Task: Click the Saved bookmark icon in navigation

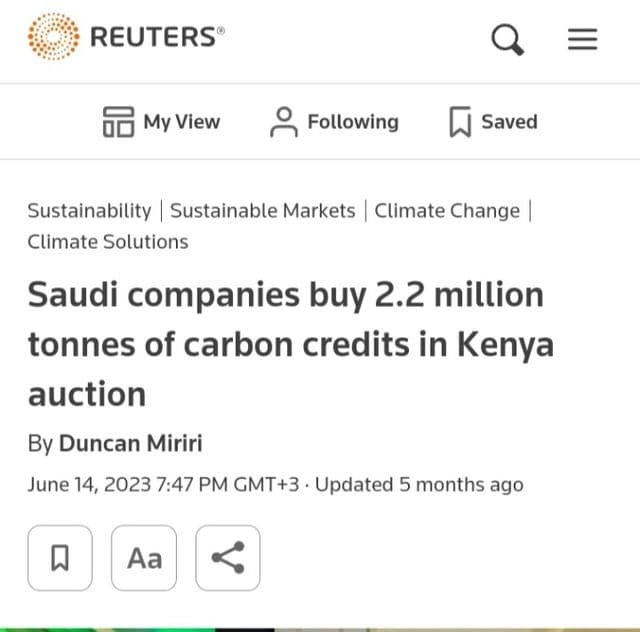Action: [460, 122]
